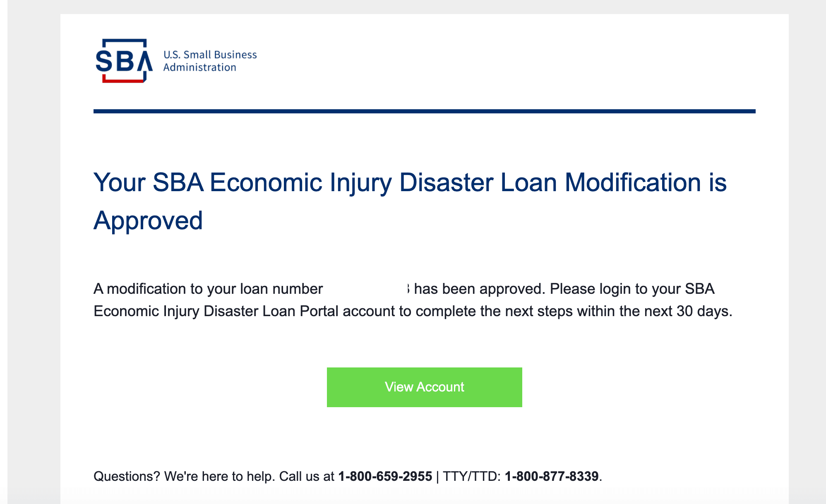The width and height of the screenshot is (826, 504).
Task: Click the dark blue horizontal divider line
Action: [424, 111]
